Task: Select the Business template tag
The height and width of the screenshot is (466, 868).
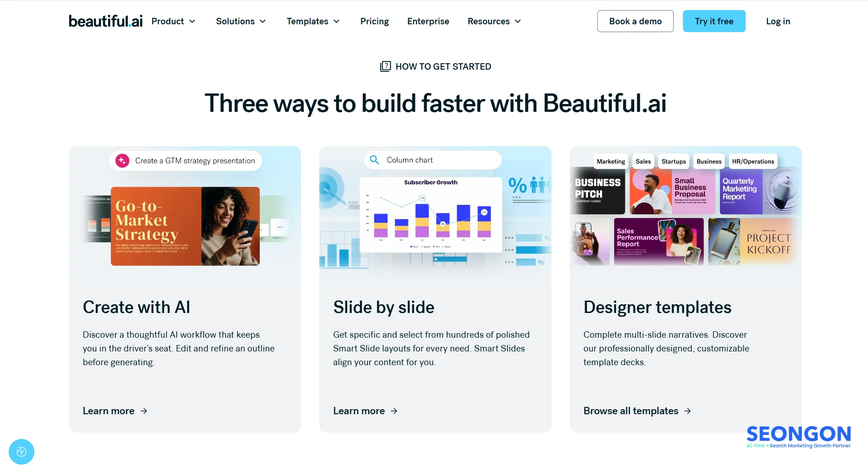Action: [709, 161]
